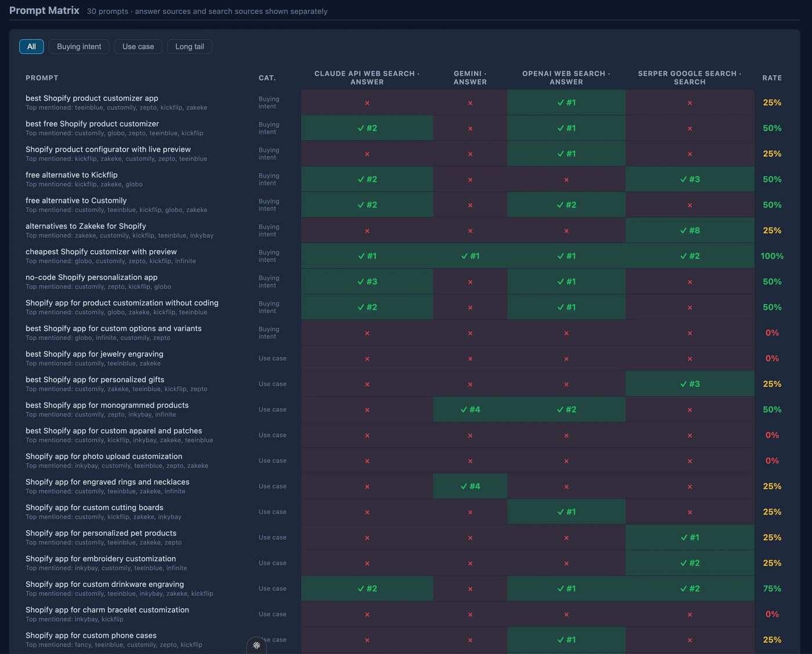The height and width of the screenshot is (654, 812).
Task: Click Claude miss cell for 'custom apparel and patches'
Action: pos(367,435)
